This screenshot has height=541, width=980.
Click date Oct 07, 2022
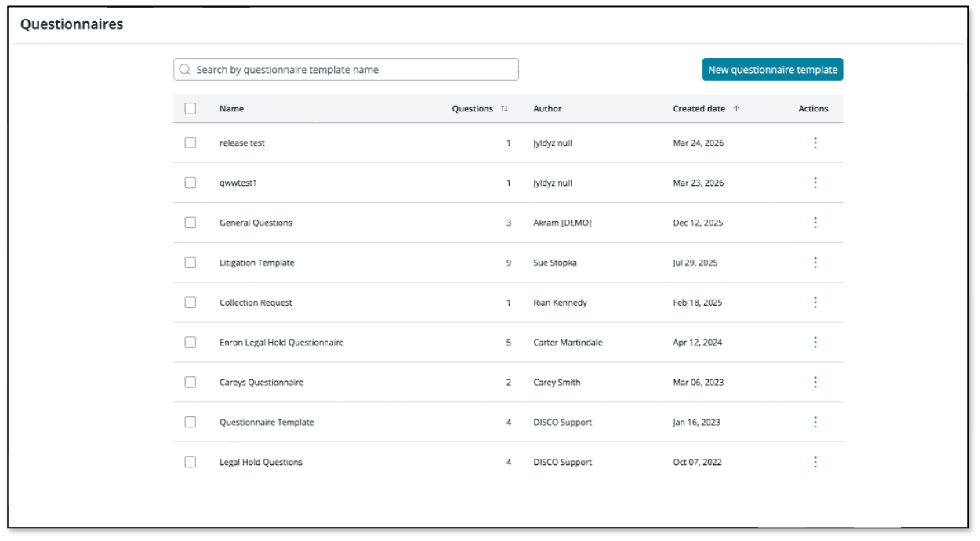(696, 463)
